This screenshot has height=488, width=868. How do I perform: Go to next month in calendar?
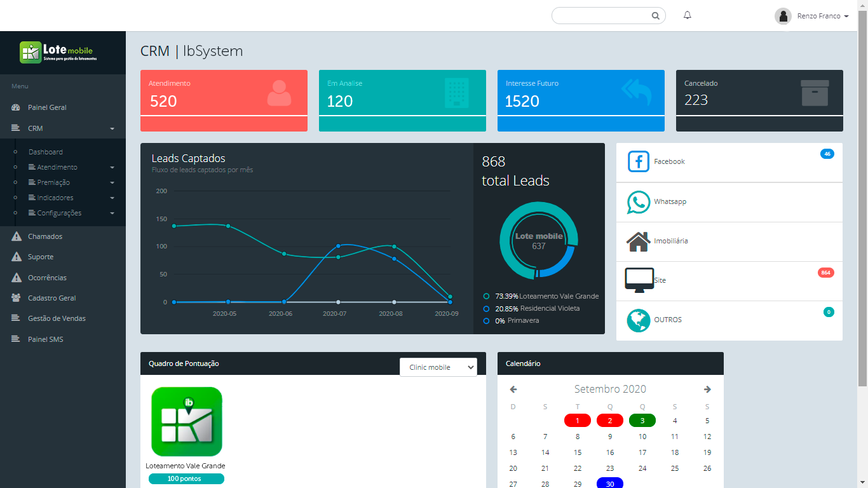point(707,390)
